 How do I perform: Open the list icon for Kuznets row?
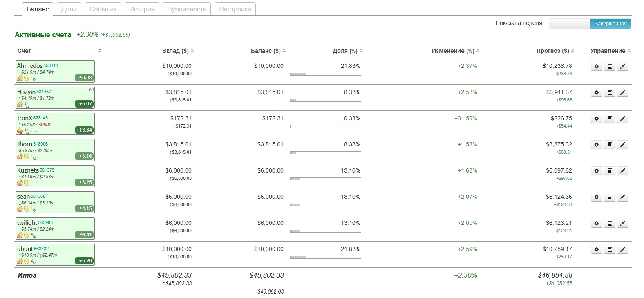click(x=610, y=171)
